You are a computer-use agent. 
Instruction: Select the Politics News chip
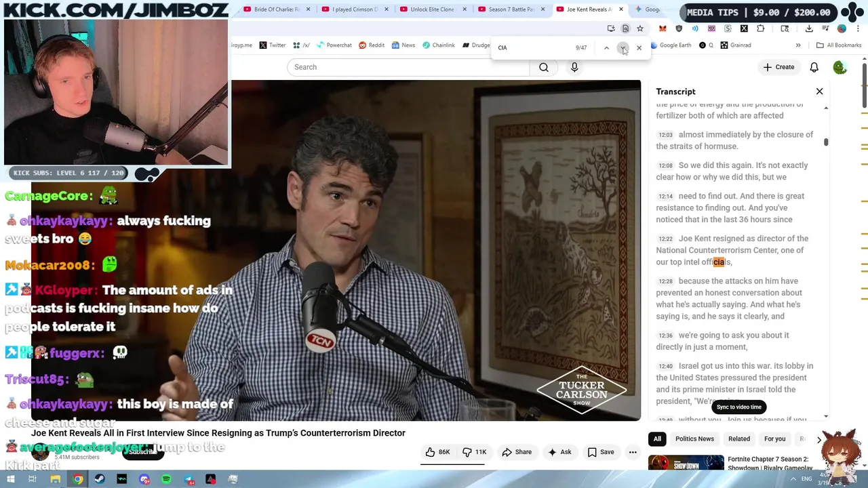pos(694,439)
